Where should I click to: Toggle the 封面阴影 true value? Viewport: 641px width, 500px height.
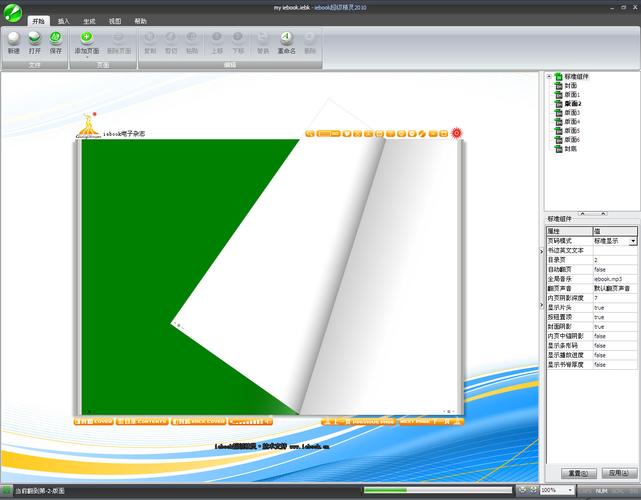pyautogui.click(x=614, y=326)
